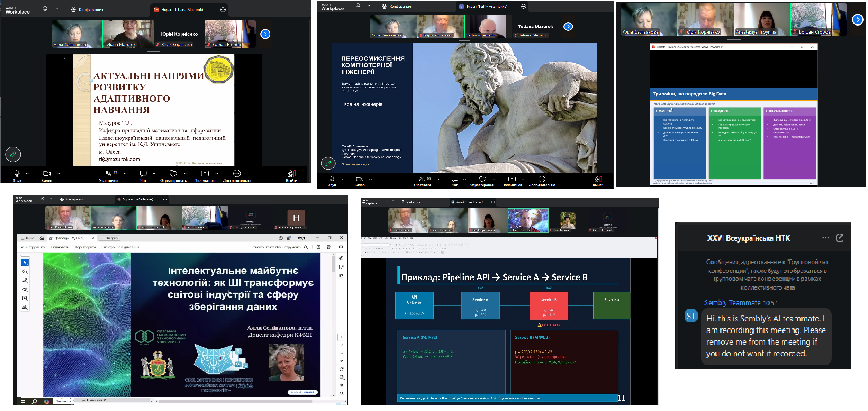The width and height of the screenshot is (868, 411).
Task: Zoom in on the Acrobat document
Action: pos(341,385)
